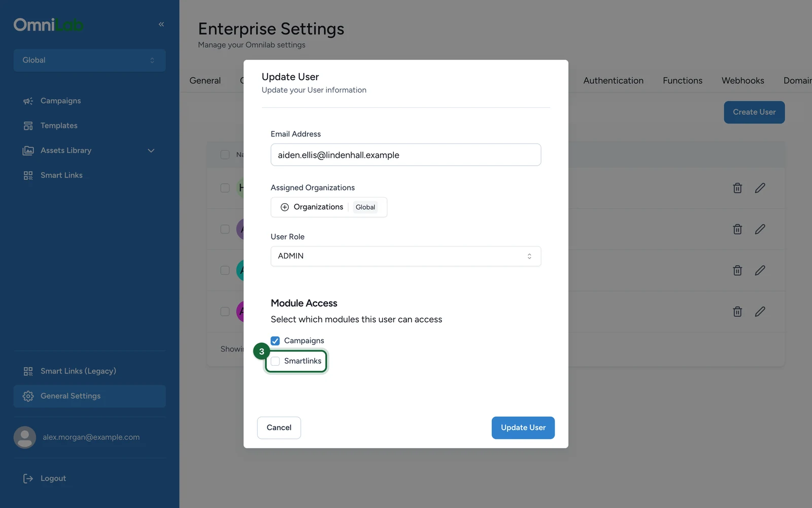812x508 pixels.
Task: Check the first user row checkbox
Action: point(225,188)
